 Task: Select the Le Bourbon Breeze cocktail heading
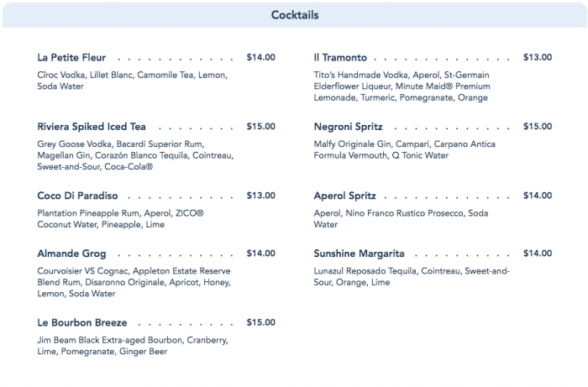coord(82,322)
